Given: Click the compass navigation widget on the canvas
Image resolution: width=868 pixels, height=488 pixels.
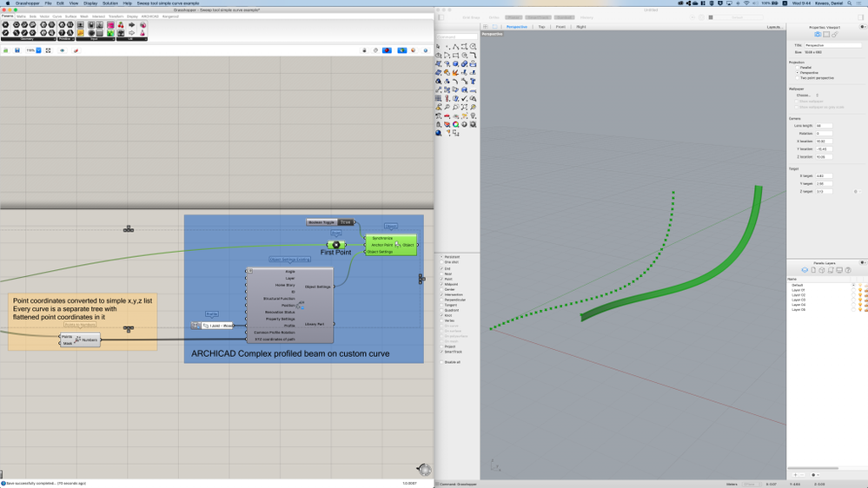Looking at the screenshot, I should 425,470.
